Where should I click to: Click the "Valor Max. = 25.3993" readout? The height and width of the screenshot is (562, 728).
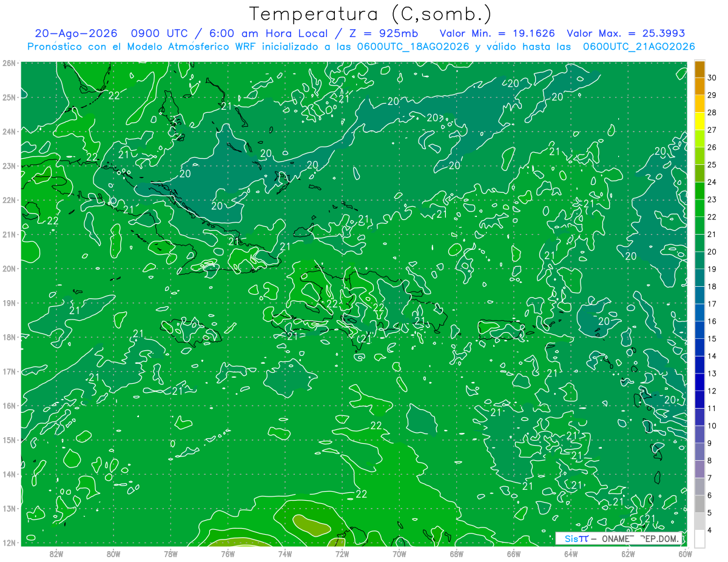(625, 33)
